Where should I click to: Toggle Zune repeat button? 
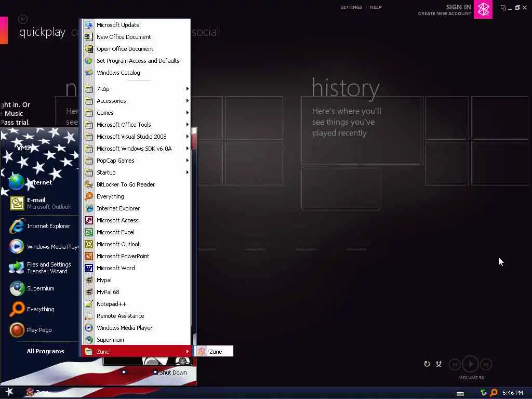pyautogui.click(x=427, y=364)
